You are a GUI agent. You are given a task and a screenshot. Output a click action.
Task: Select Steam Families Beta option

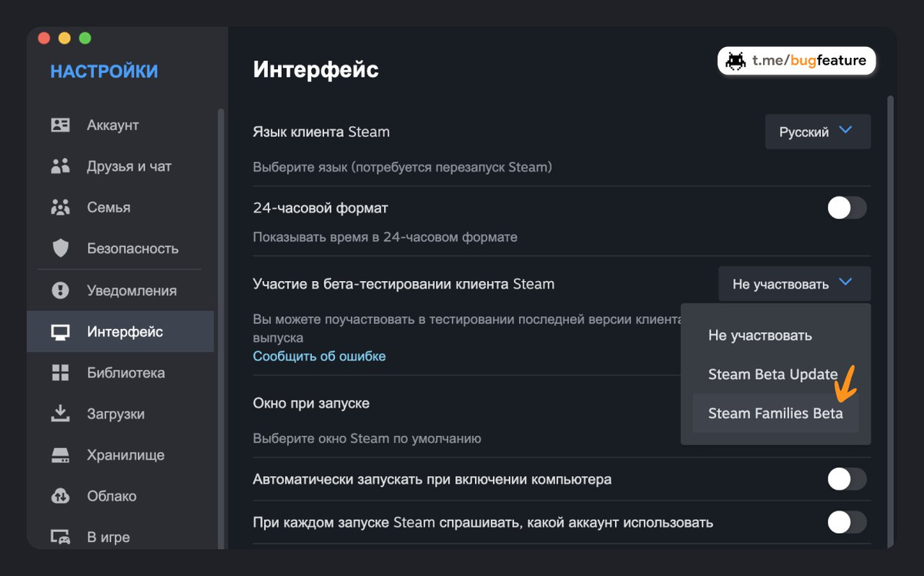pyautogui.click(x=775, y=414)
